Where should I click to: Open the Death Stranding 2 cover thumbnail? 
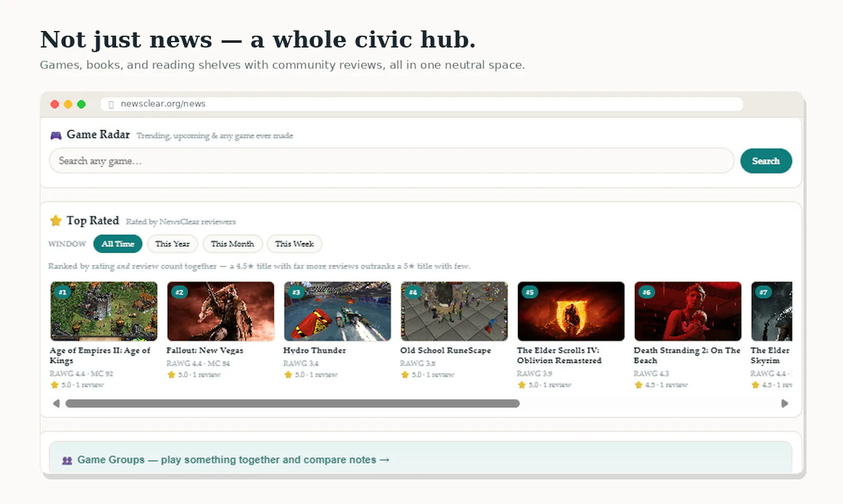pos(688,311)
